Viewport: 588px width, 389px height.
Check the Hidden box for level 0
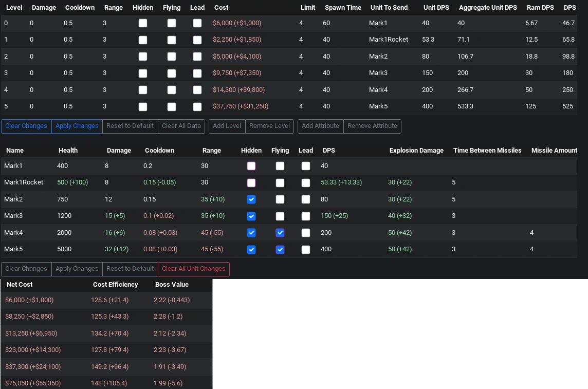coord(143,23)
